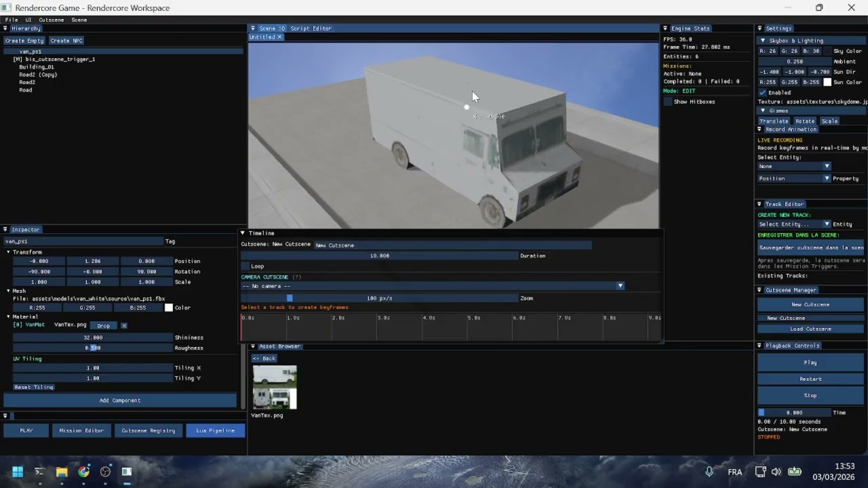Open the volume control in the system tray
Image resolution: width=868 pixels, height=488 pixels.
(x=776, y=472)
